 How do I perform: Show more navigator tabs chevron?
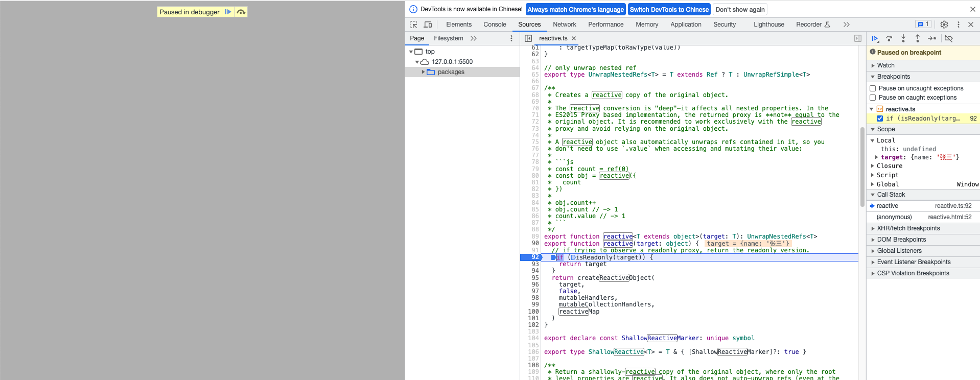(x=474, y=38)
